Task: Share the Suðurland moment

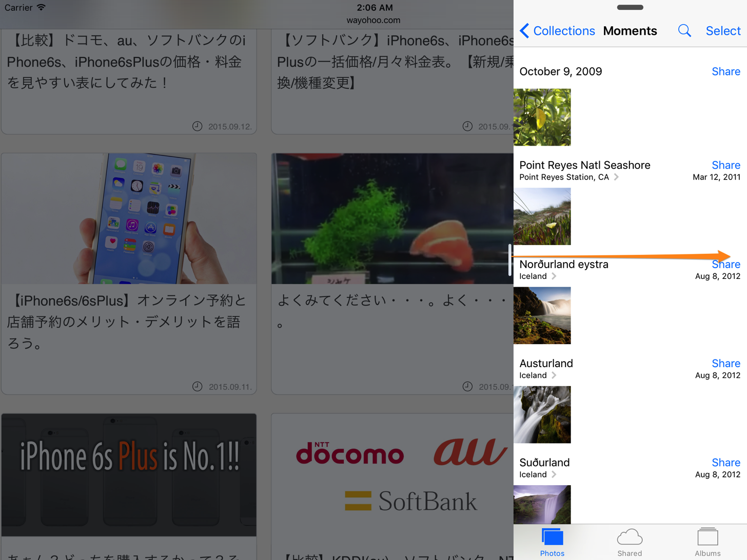Action: click(x=725, y=462)
